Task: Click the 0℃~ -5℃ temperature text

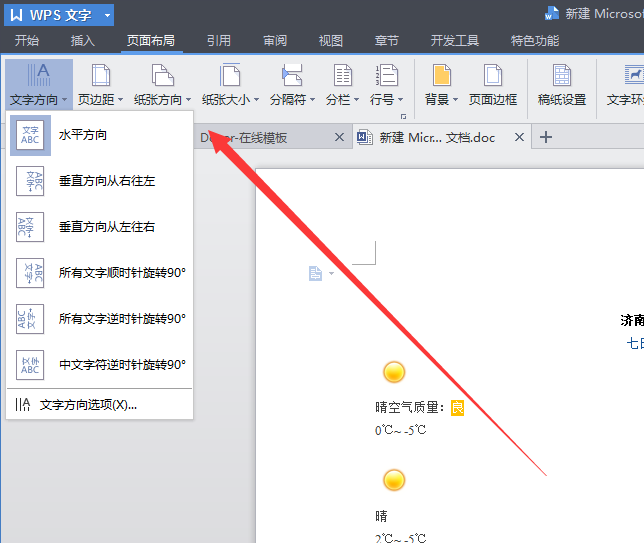Action: click(400, 430)
